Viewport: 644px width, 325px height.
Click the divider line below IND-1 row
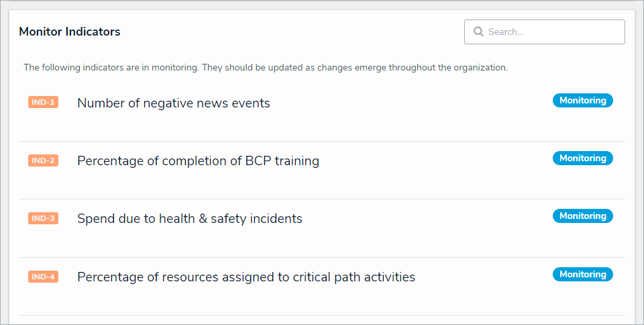[x=322, y=141]
